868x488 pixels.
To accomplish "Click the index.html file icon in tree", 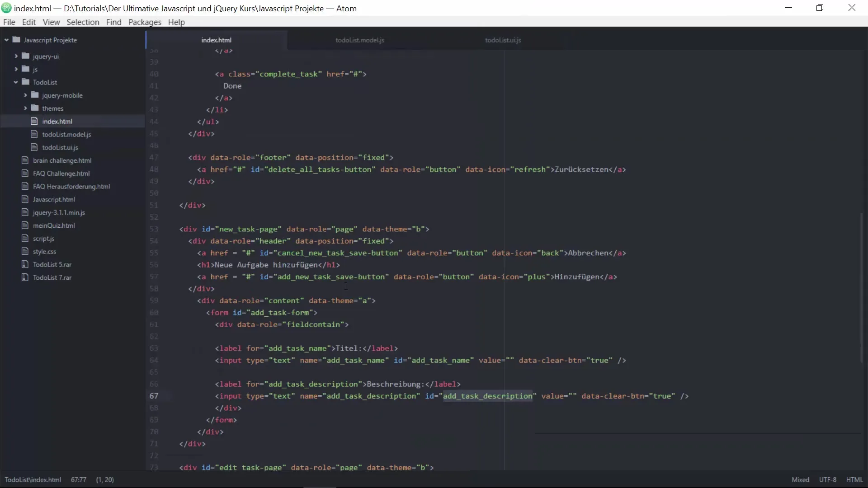I will coord(34,121).
